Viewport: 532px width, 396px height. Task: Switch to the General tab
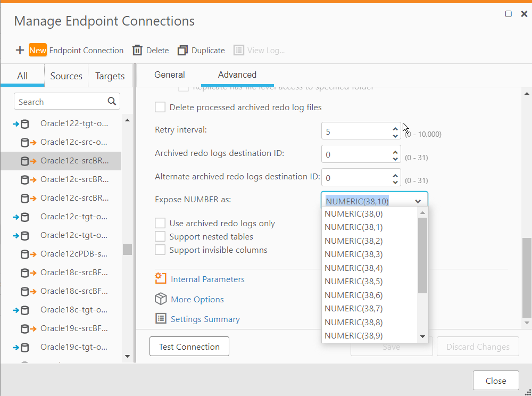[x=169, y=75]
